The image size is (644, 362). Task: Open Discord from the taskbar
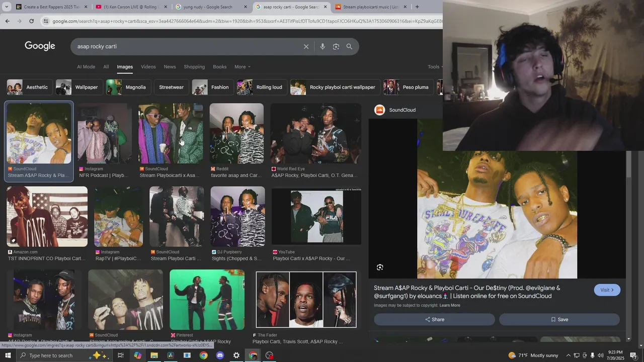pyautogui.click(x=220, y=355)
